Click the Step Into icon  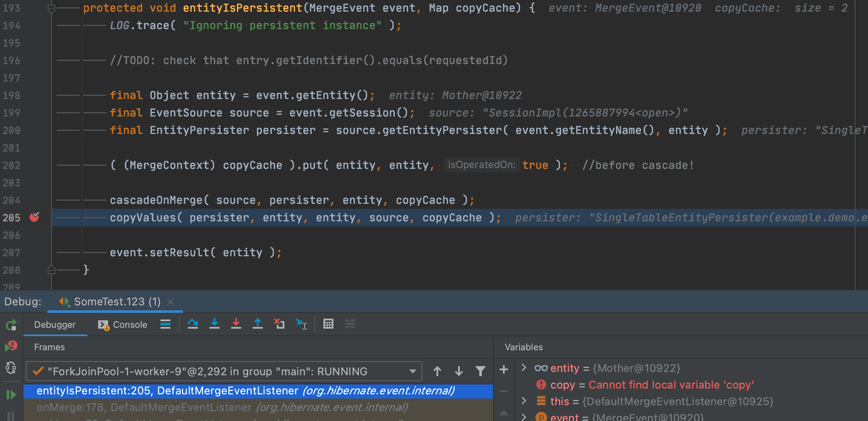click(x=215, y=324)
